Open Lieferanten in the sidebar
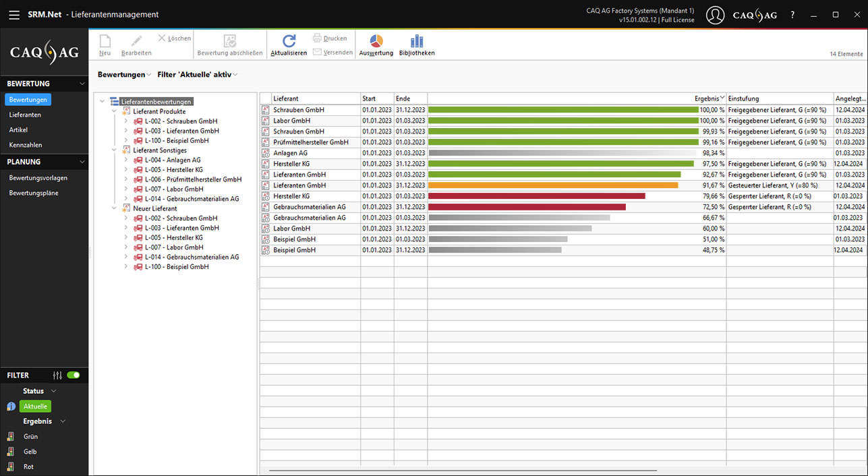Viewport: 868px width, 476px height. (25, 115)
